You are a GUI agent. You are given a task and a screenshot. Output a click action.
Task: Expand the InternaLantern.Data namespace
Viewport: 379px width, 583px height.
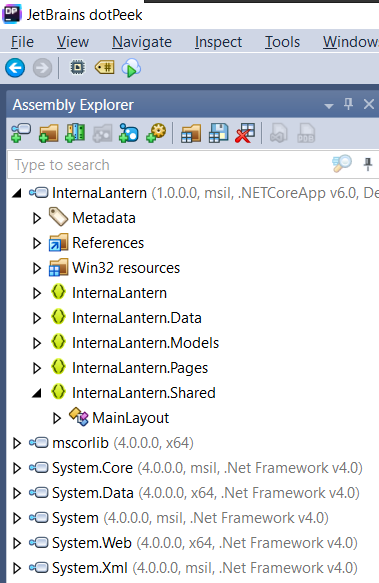[36, 318]
